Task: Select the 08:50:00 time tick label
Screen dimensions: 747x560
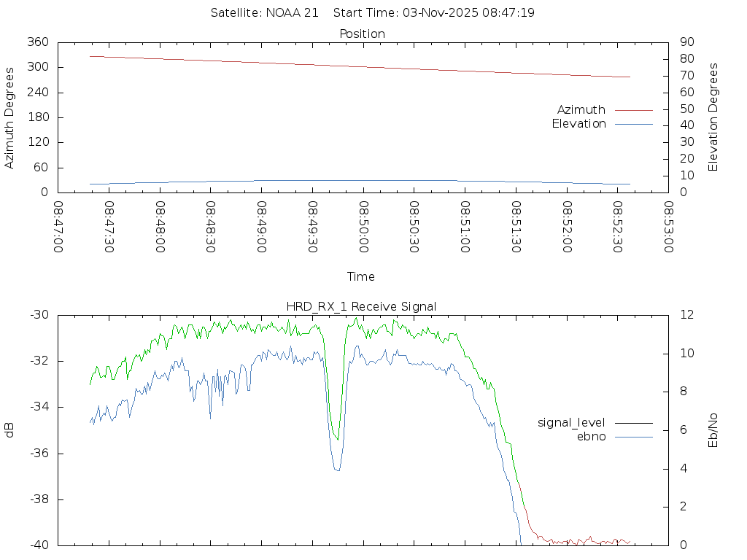Action: [363, 227]
